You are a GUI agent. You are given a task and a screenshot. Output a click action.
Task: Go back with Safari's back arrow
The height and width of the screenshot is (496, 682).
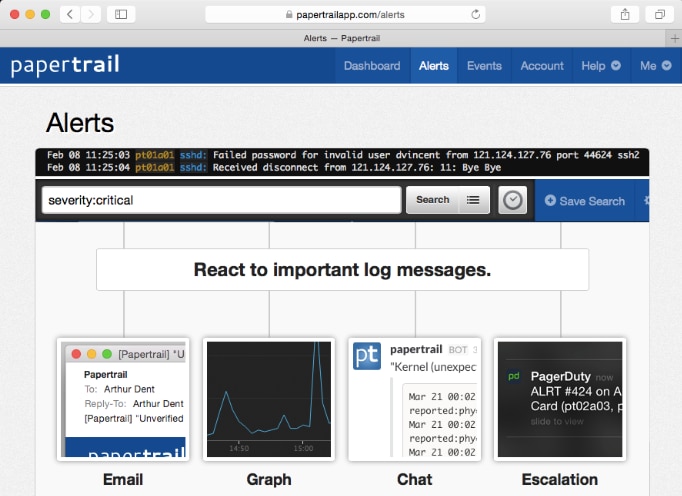click(x=70, y=14)
